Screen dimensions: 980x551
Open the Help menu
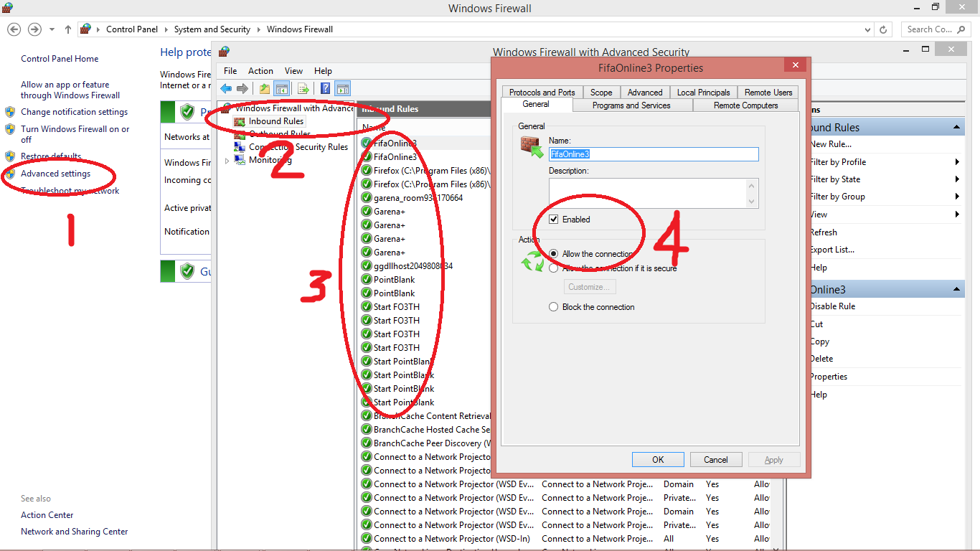click(x=323, y=71)
